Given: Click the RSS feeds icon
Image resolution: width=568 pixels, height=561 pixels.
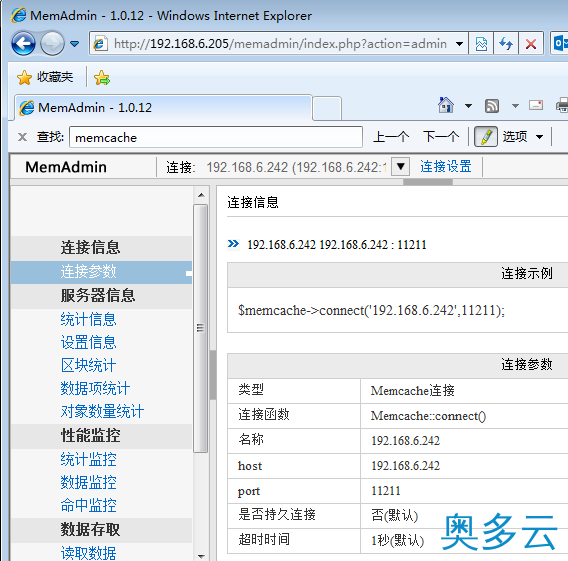Looking at the screenshot, I should pos(492,106).
